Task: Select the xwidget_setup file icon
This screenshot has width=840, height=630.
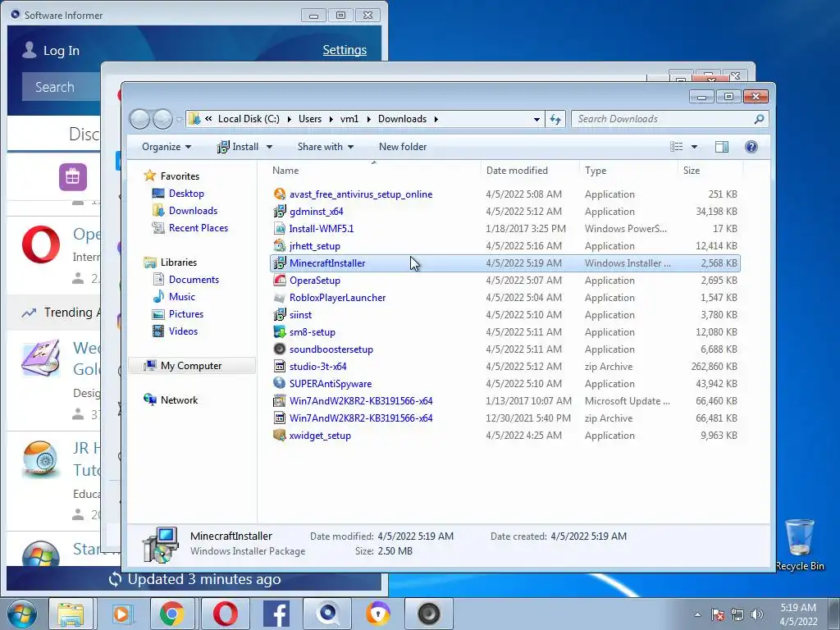Action: click(x=279, y=435)
